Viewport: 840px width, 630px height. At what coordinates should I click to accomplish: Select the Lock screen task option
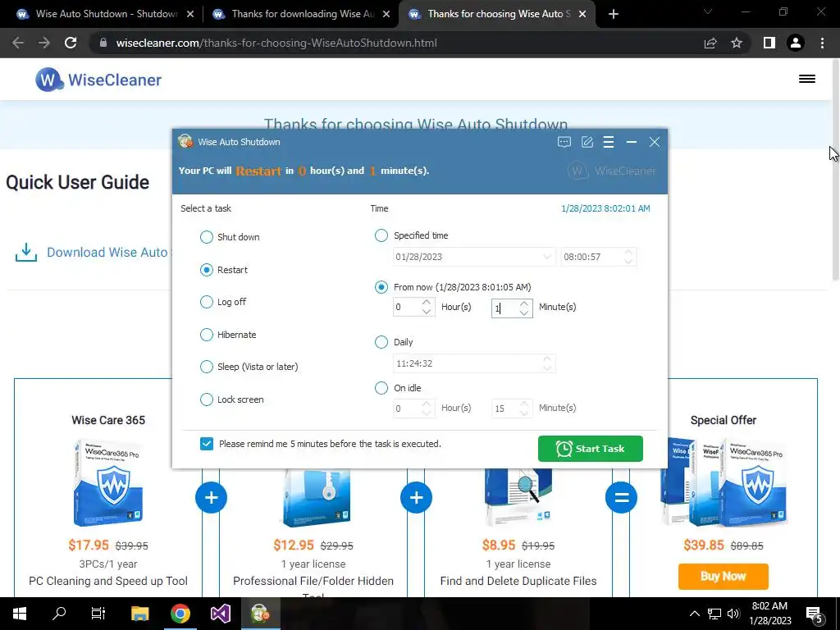pyautogui.click(x=206, y=399)
